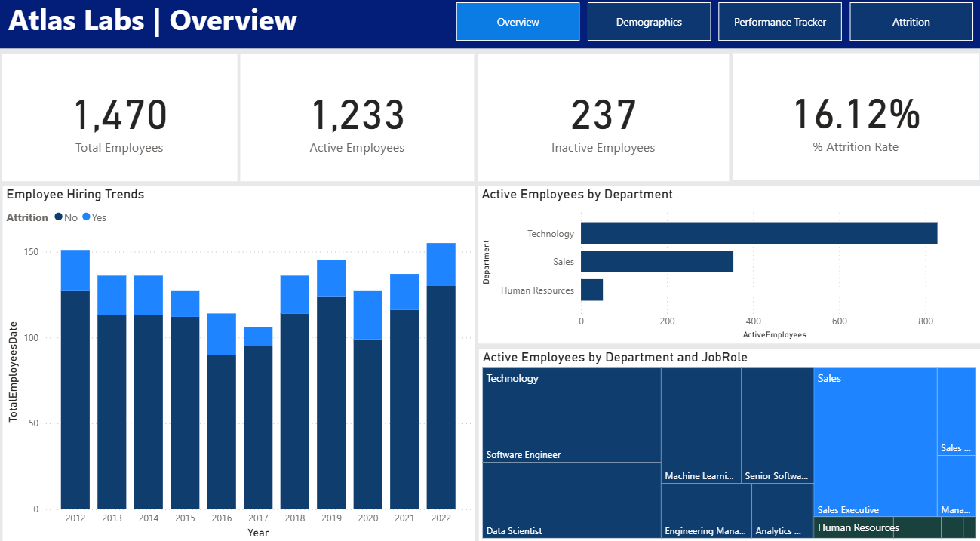Viewport: 980px width, 541px height.
Task: Select the 2020 light blue attrition segment
Action: click(x=367, y=315)
